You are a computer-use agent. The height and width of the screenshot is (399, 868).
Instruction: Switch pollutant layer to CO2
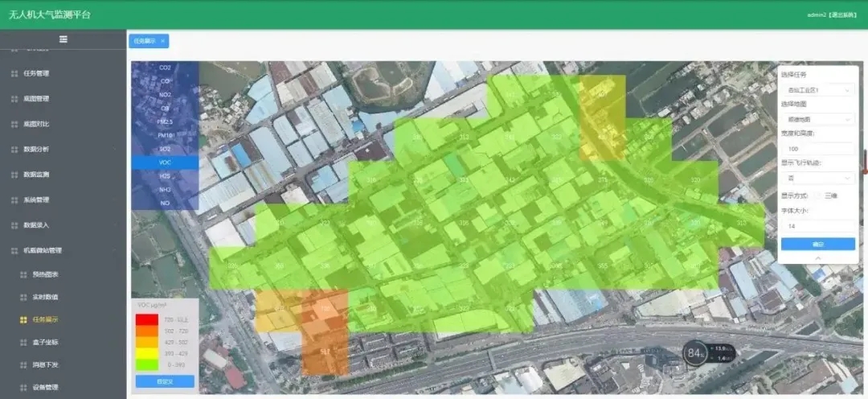point(165,68)
